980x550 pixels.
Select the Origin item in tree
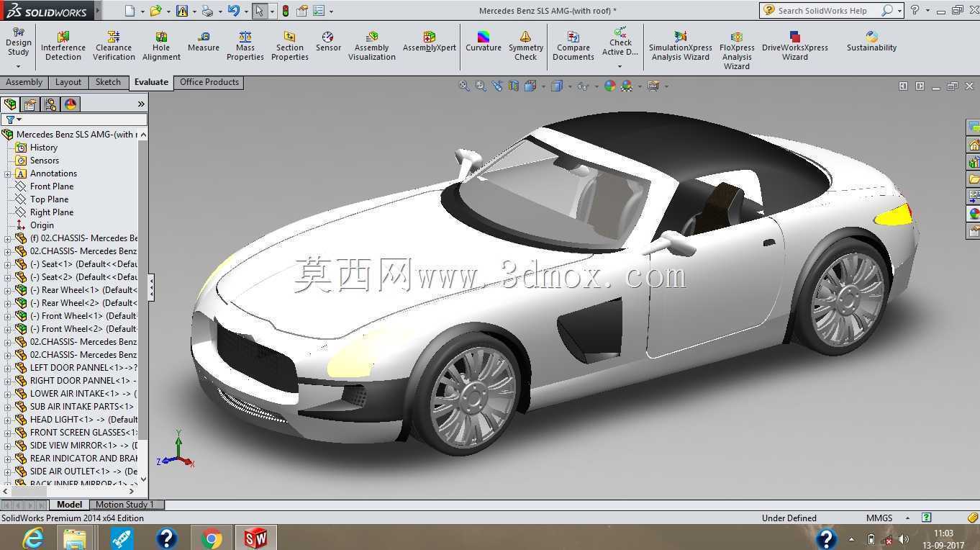42,225
